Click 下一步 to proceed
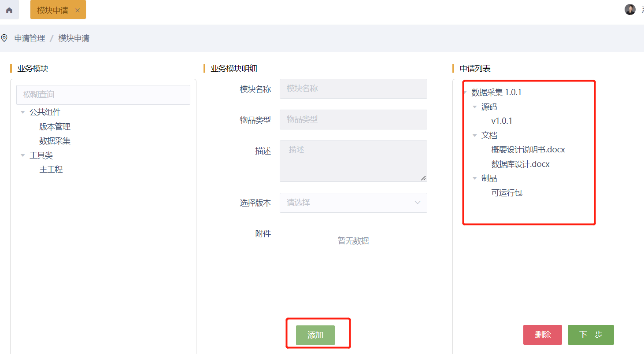 click(x=590, y=335)
